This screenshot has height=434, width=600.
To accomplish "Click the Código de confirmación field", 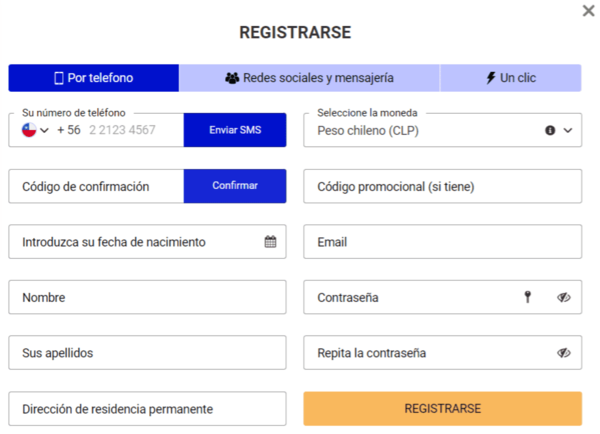I will coord(96,186).
